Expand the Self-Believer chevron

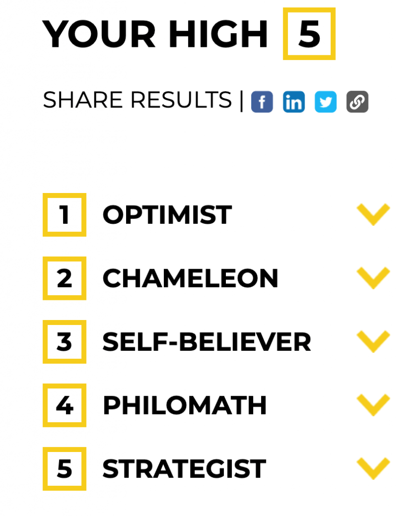click(373, 342)
